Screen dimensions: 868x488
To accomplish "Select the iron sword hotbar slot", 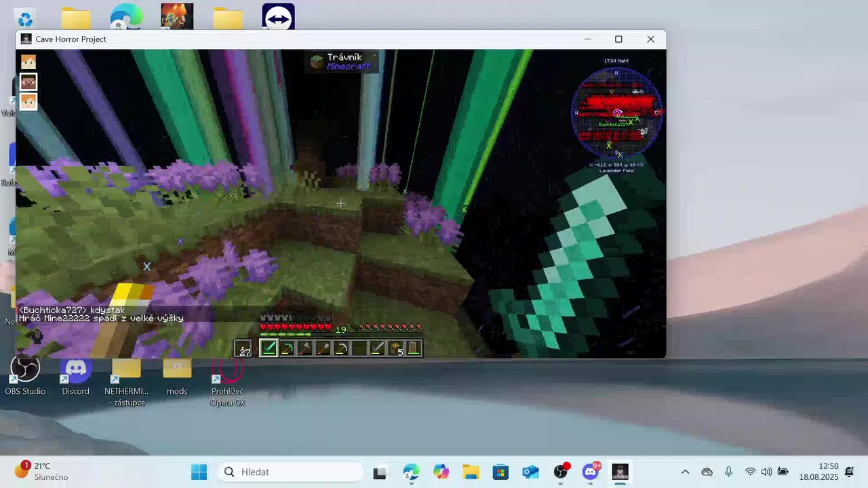I will click(x=378, y=348).
